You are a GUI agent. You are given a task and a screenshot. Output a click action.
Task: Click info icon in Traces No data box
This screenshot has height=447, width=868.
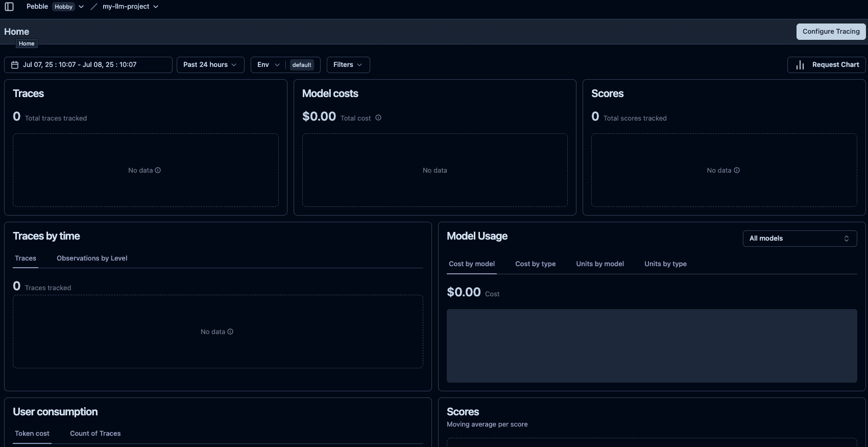click(158, 170)
